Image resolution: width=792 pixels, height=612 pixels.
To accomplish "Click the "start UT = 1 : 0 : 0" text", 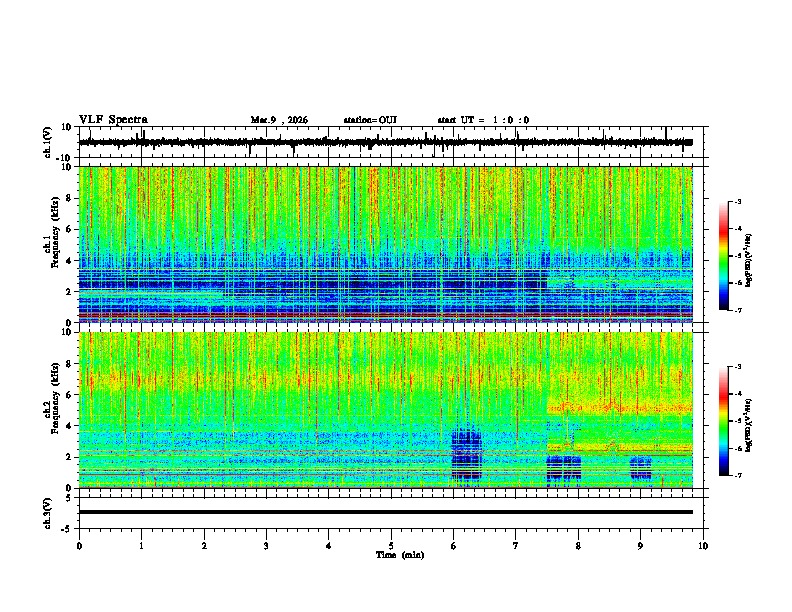I will (483, 120).
